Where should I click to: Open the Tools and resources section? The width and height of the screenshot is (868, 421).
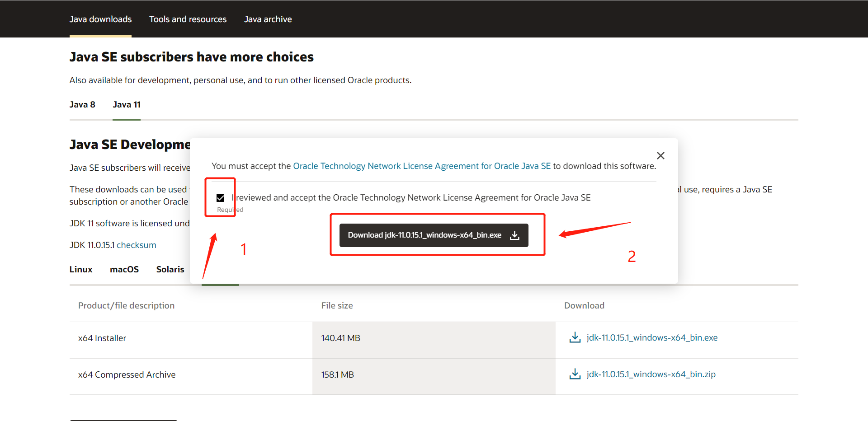[188, 19]
